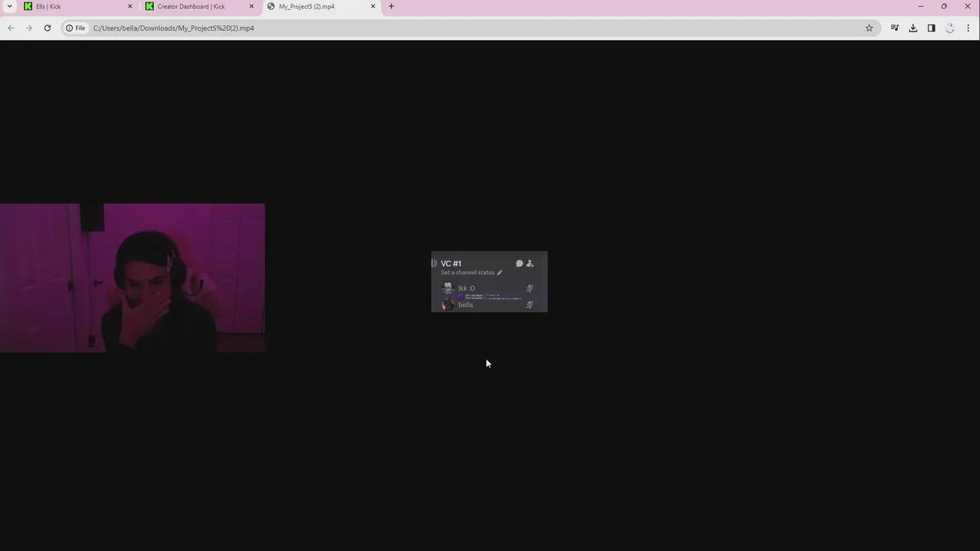Click the VC #1 channel name
The height and width of the screenshot is (551, 980).
[x=451, y=263]
